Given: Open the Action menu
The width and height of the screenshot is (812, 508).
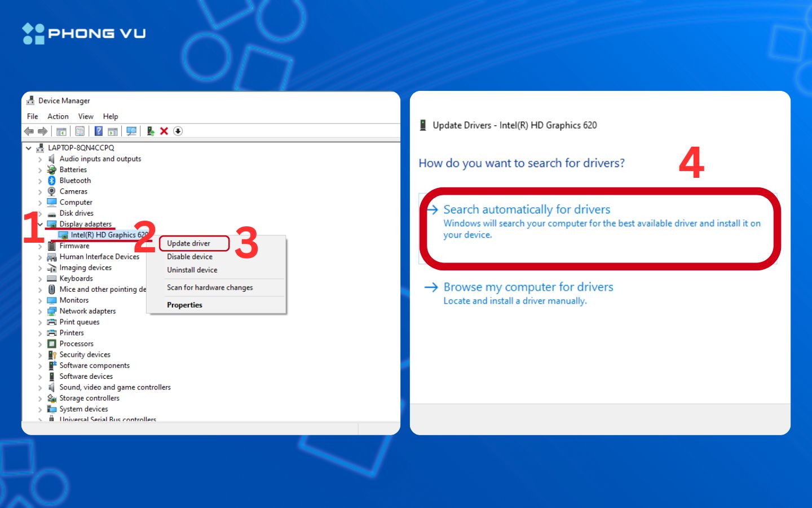Looking at the screenshot, I should [58, 116].
